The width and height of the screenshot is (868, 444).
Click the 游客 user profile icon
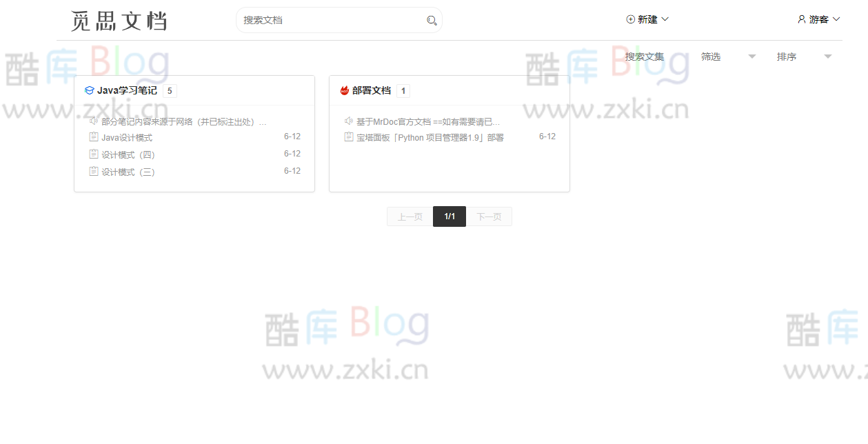pyautogui.click(x=800, y=19)
